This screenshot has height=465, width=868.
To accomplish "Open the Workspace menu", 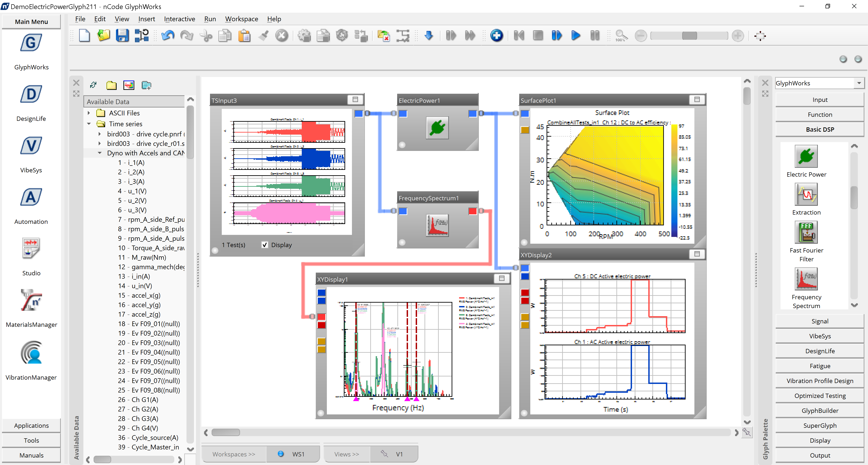I will coord(241,19).
